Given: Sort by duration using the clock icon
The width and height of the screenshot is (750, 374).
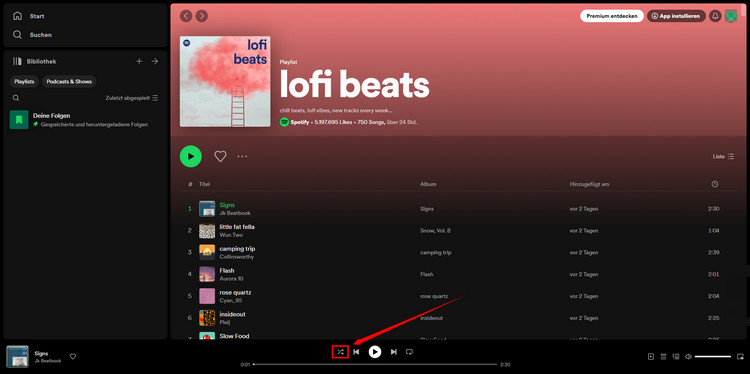Looking at the screenshot, I should tap(715, 184).
